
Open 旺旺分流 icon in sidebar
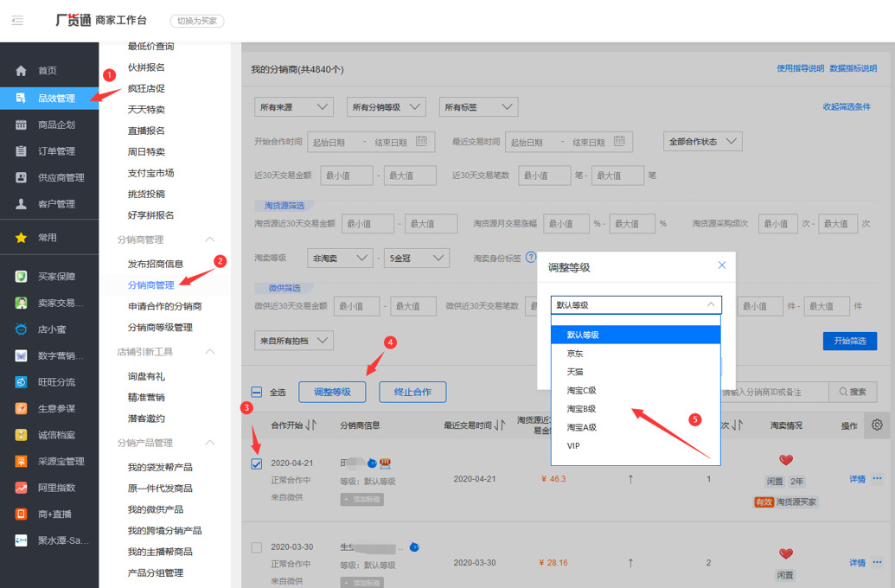tap(21, 382)
